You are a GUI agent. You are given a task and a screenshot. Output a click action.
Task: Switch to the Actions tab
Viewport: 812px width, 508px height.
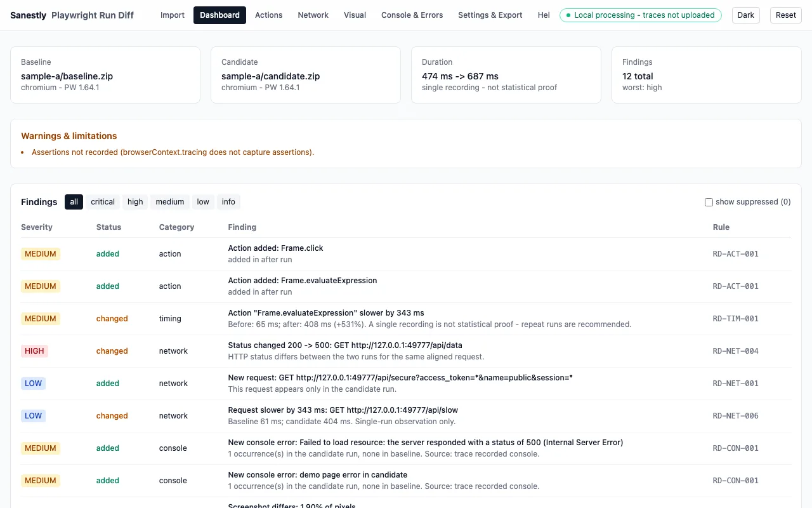[269, 15]
